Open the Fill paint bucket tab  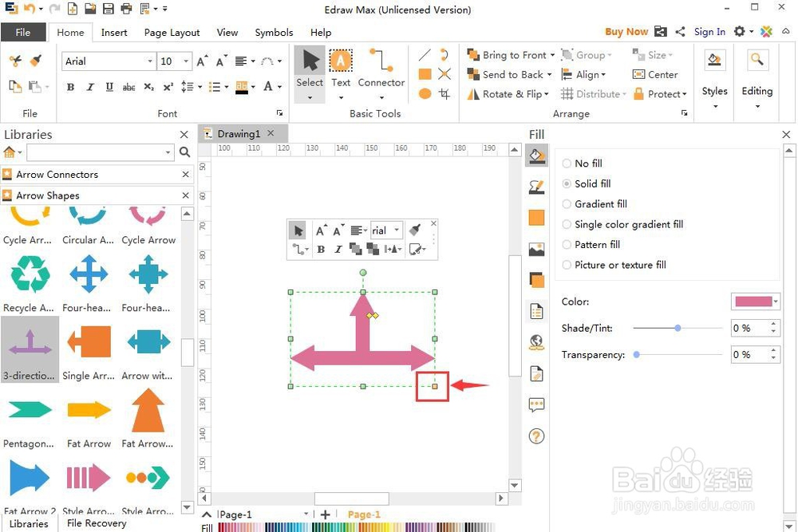pyautogui.click(x=536, y=156)
